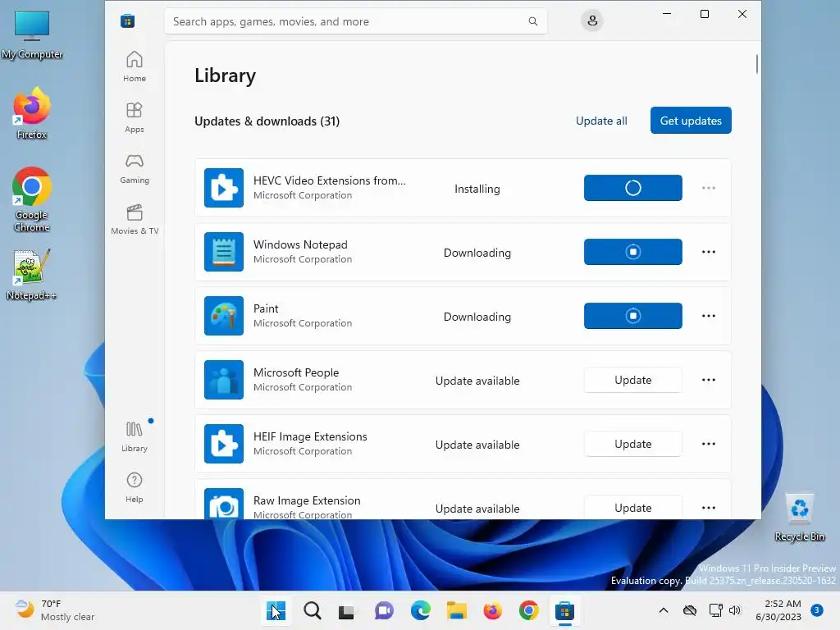The image size is (840, 630).
Task: Open the weather widget on taskbar
Action: (x=55, y=610)
